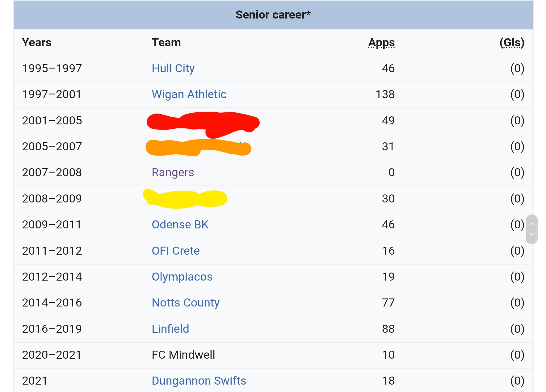This screenshot has height=392, width=546.
Task: Click the yellow scribble in the 2008–2009 row
Action: (185, 198)
